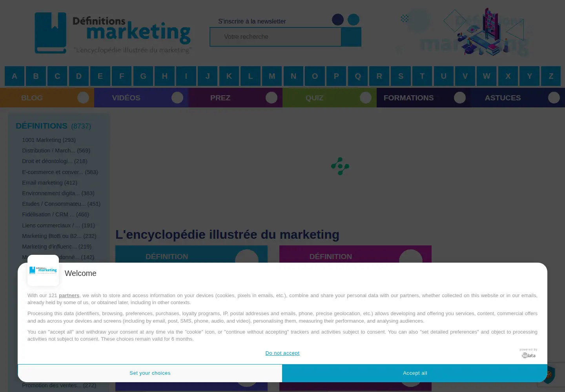
Task: Click the Sirdata logo in the consent banner
Action: coord(529,355)
